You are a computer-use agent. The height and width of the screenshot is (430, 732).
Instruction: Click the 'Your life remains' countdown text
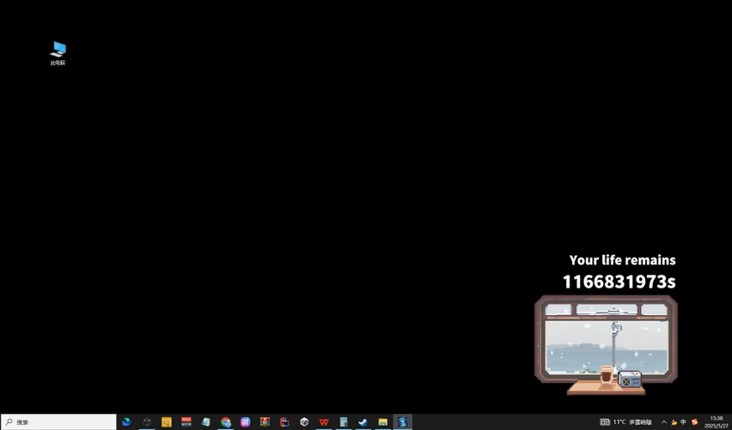click(622, 260)
